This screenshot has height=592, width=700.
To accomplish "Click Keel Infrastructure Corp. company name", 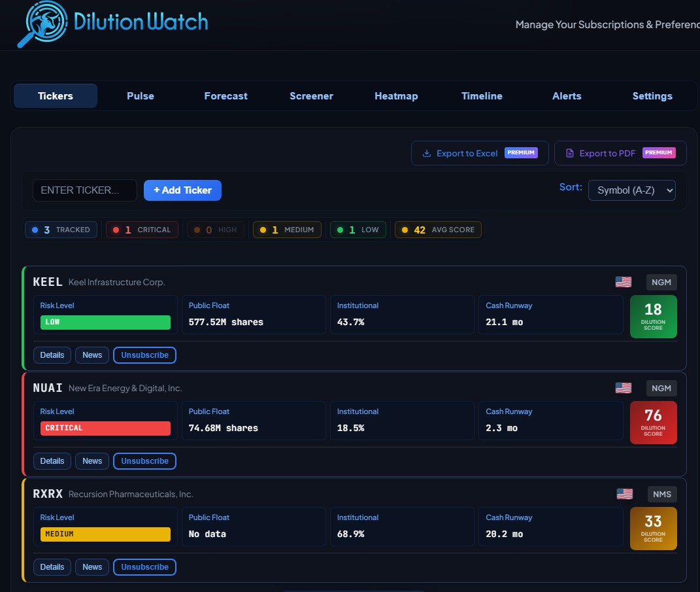I will [116, 283].
